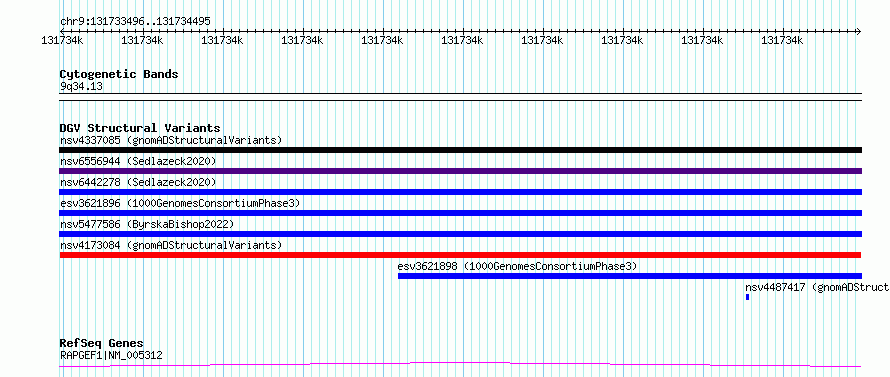Screen dimensions: 890x377
Task: Open nsv6442278 (Sedlazeck2020) label
Action: tap(138, 182)
